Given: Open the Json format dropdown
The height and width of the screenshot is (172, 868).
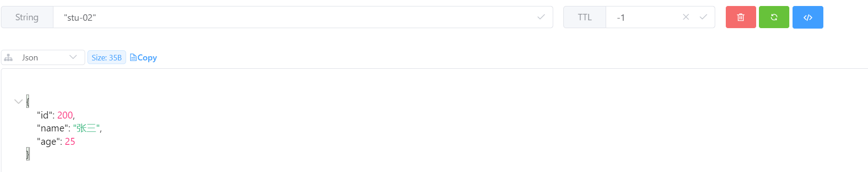Looking at the screenshot, I should 43,58.
